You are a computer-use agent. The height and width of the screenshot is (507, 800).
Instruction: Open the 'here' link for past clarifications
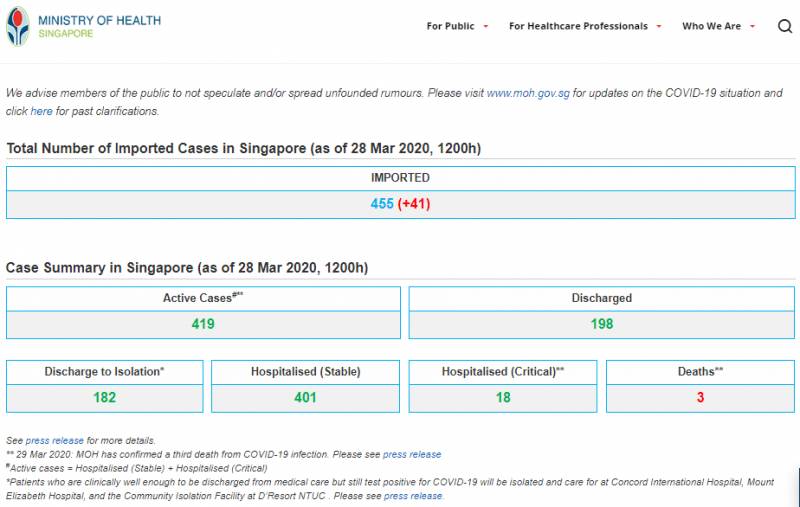pos(41,111)
